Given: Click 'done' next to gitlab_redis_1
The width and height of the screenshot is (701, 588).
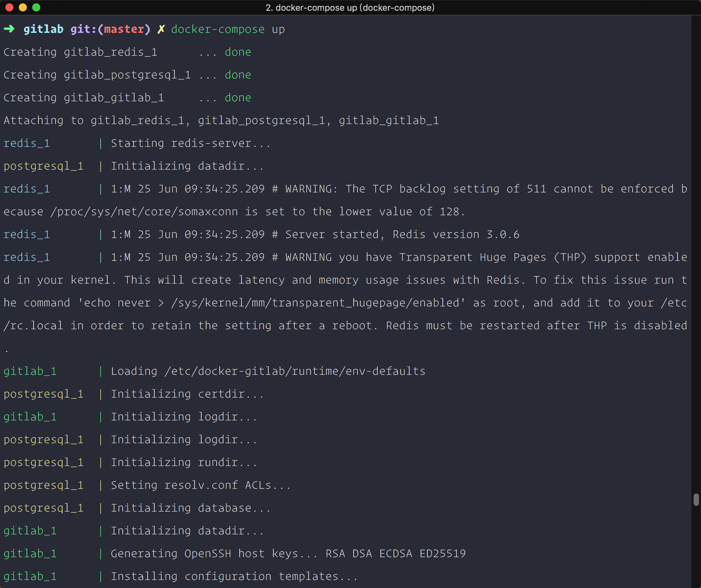Looking at the screenshot, I should pos(238,52).
